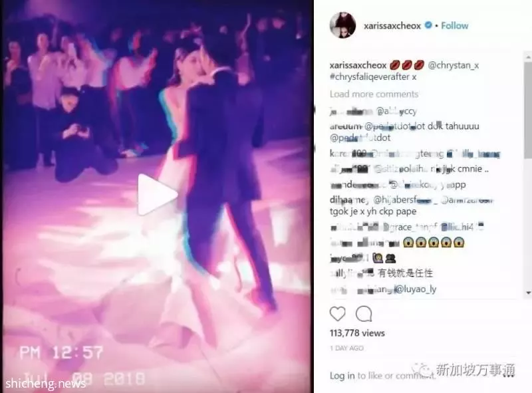The height and width of the screenshot is (393, 532).
Task: Open the @luyao_ly mention
Action: coord(416,289)
